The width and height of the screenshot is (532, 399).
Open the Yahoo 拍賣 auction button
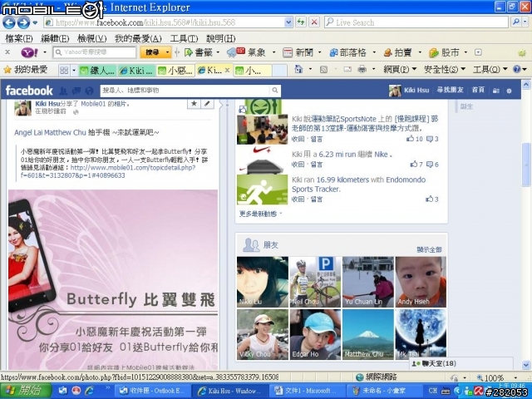398,52
